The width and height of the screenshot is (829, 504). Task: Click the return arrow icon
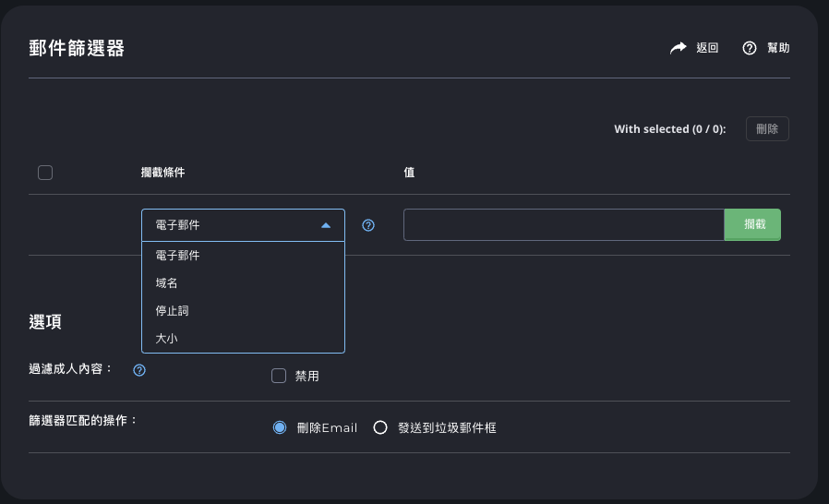679,48
